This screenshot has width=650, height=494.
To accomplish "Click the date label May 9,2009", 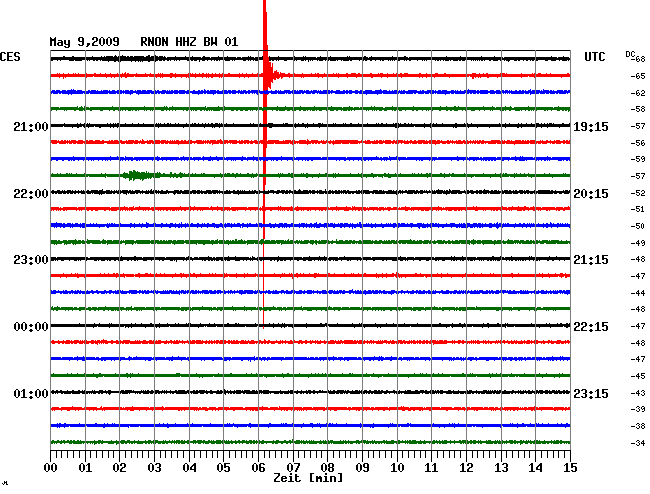I will 84,42.
